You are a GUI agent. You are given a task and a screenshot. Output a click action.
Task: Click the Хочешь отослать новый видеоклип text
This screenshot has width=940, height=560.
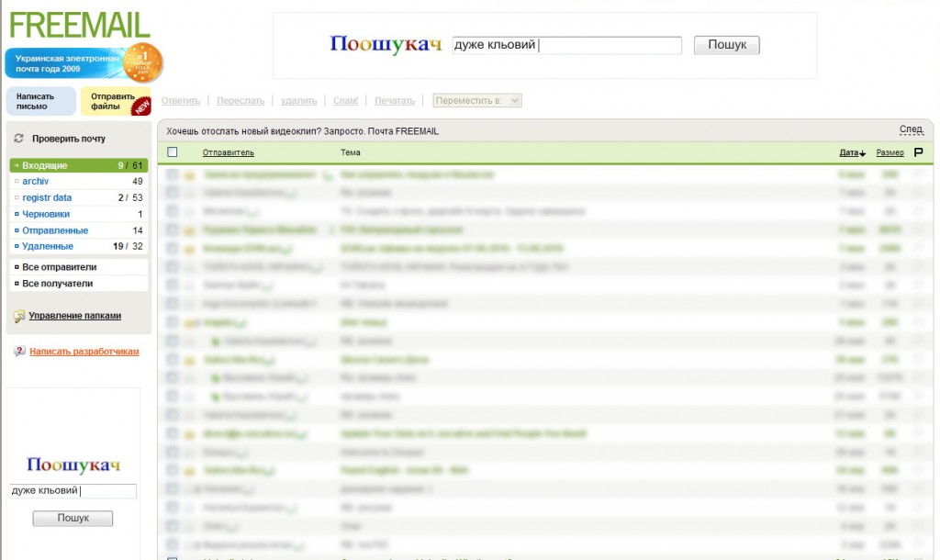[302, 131]
